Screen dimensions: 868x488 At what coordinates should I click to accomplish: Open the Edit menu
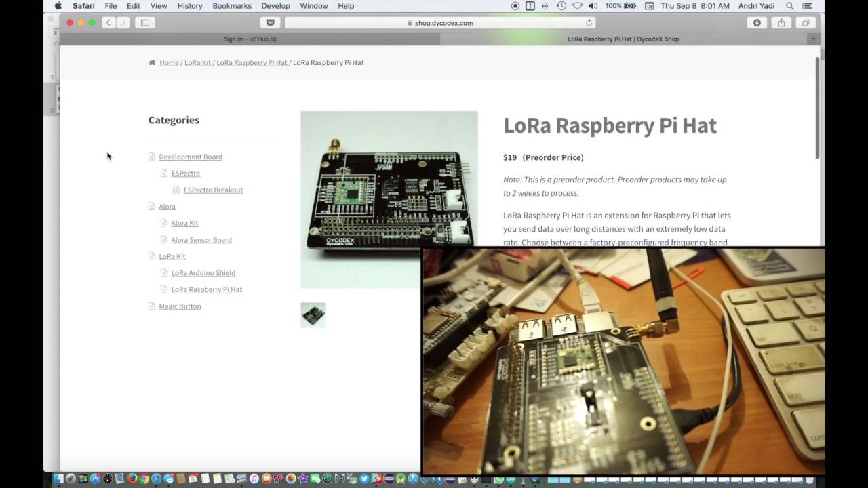coord(134,6)
